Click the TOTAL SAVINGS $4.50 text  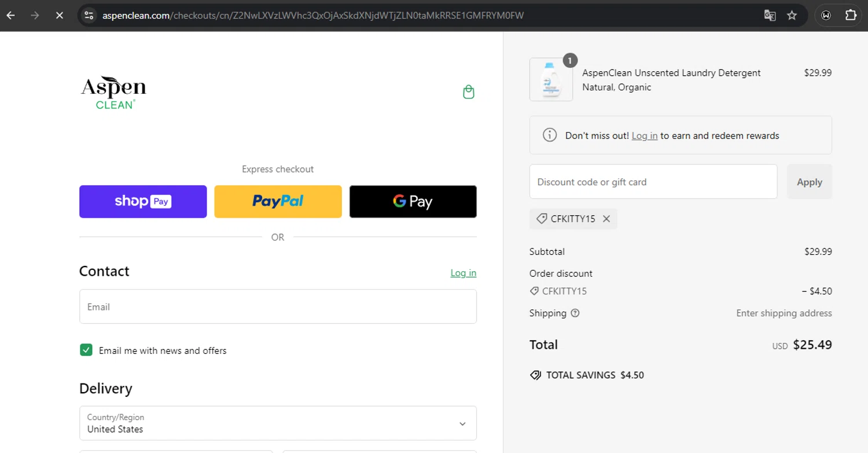point(595,375)
